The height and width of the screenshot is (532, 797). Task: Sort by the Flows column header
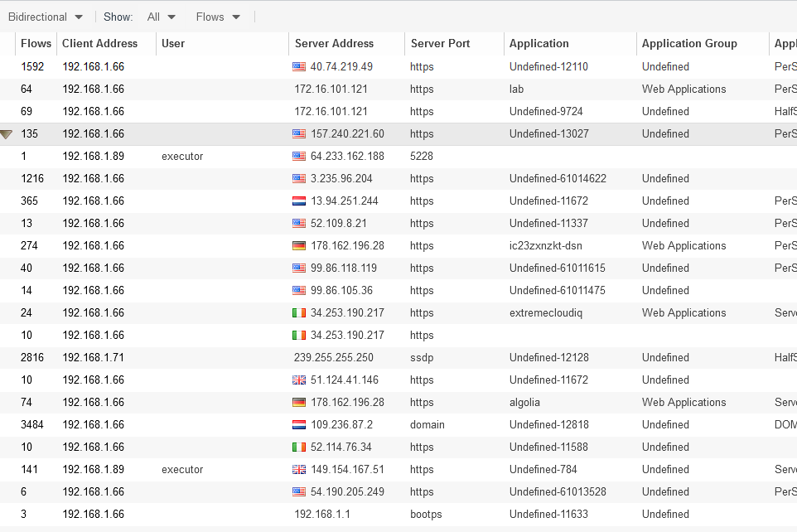coord(36,44)
